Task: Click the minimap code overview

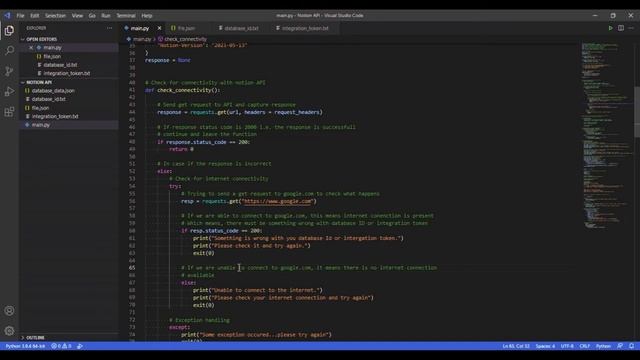Action: [x=607, y=135]
